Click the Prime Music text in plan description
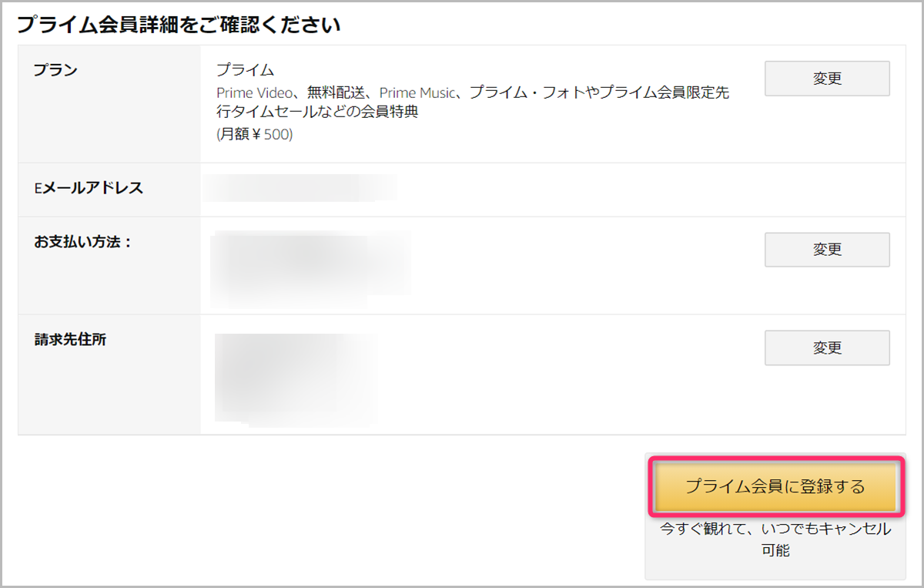Viewport: 924px width, 588px height. 418,92
